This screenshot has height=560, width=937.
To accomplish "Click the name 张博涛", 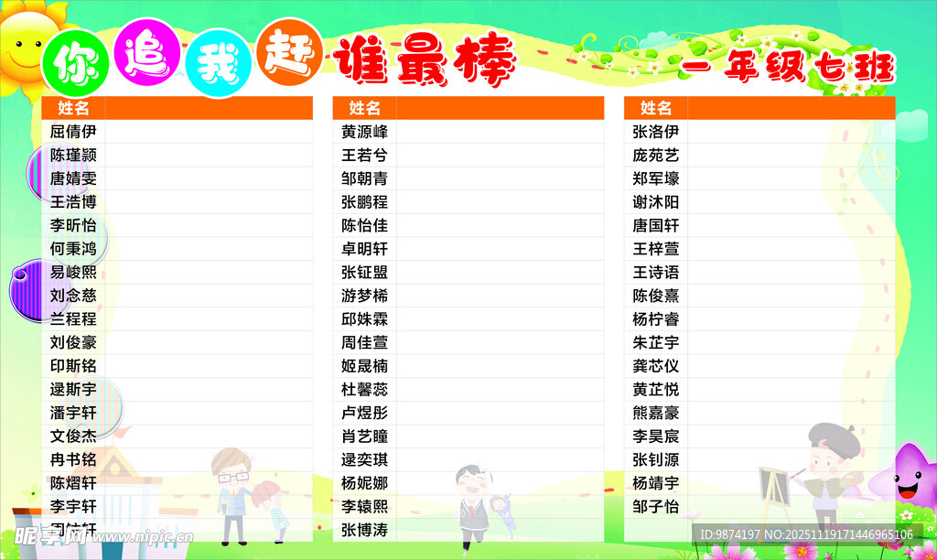I will (364, 530).
